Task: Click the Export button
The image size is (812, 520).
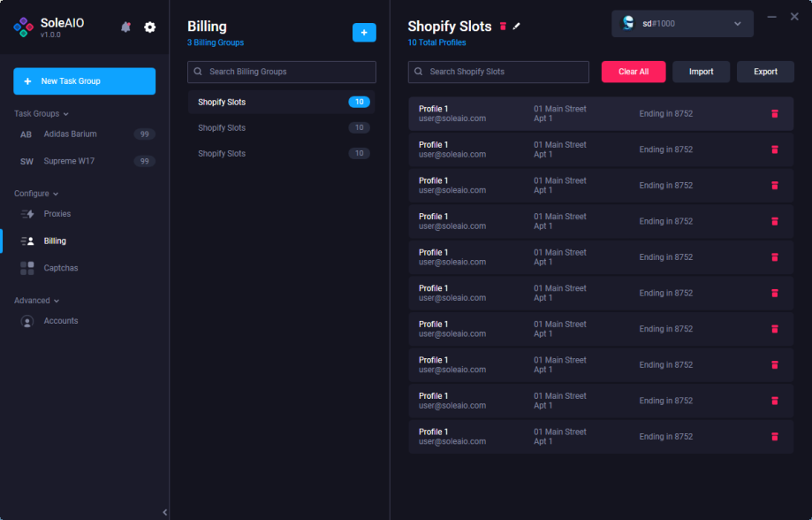Action: click(765, 72)
